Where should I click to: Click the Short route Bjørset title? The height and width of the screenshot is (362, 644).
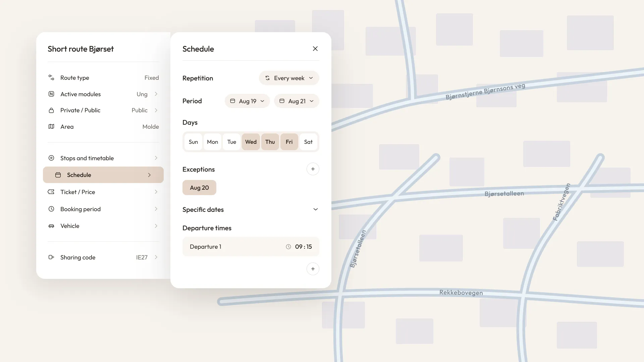click(80, 49)
